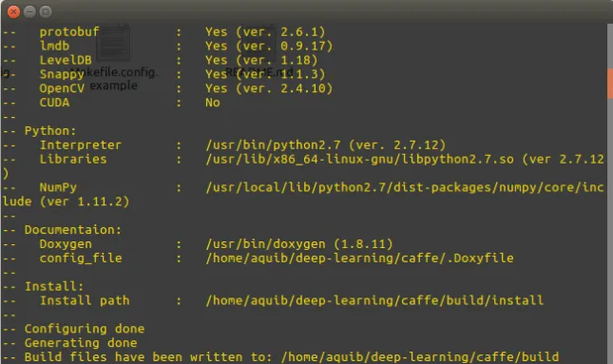The height and width of the screenshot is (364, 613).
Task: Click the 'Documentaion:' heading
Action: [73, 229]
